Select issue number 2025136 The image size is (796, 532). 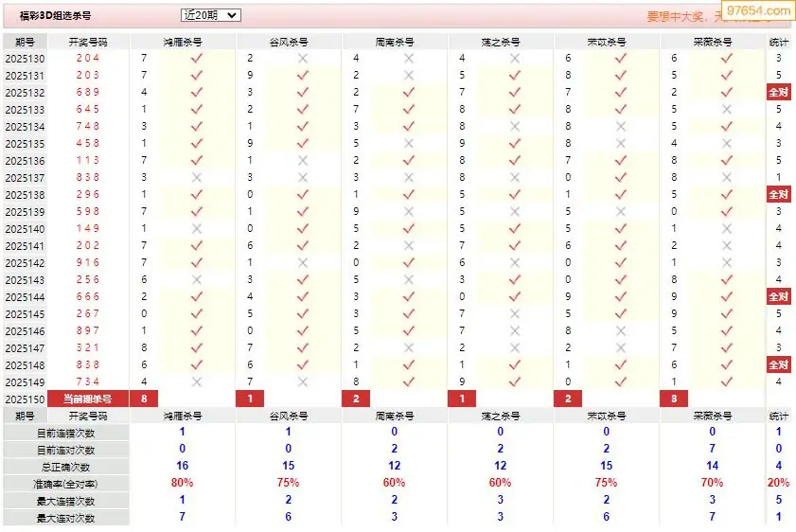[25, 161]
